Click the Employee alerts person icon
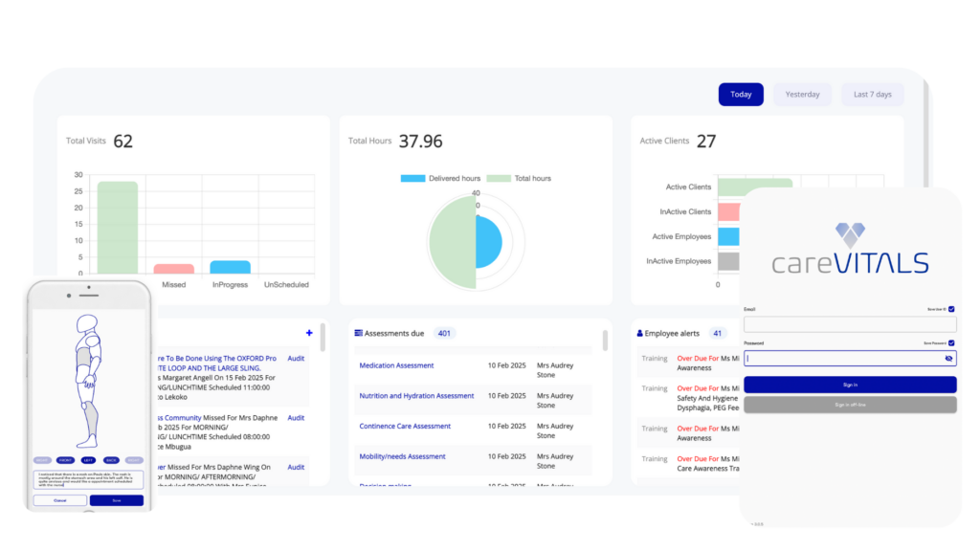This screenshot has height=551, width=980. 640,334
